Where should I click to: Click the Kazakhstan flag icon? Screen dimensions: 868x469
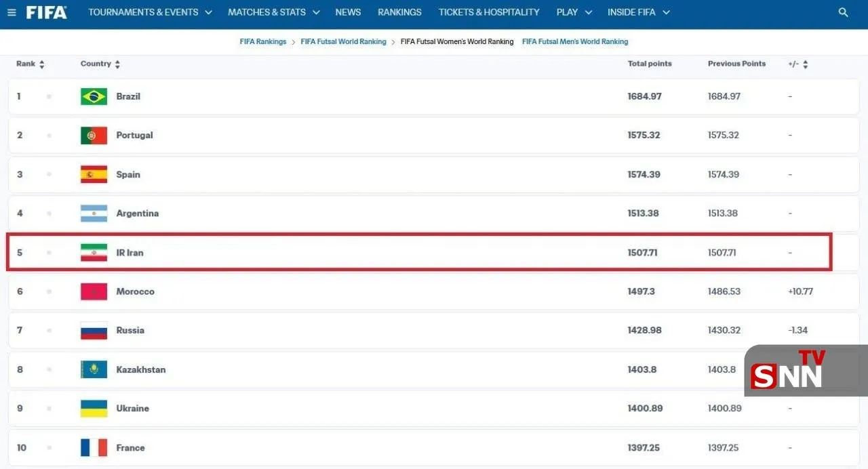(94, 369)
